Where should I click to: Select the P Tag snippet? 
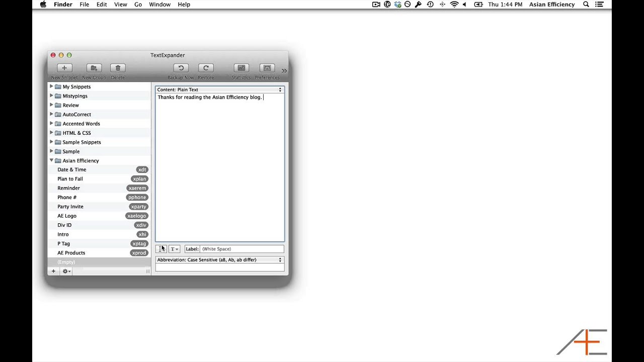pyautogui.click(x=99, y=243)
